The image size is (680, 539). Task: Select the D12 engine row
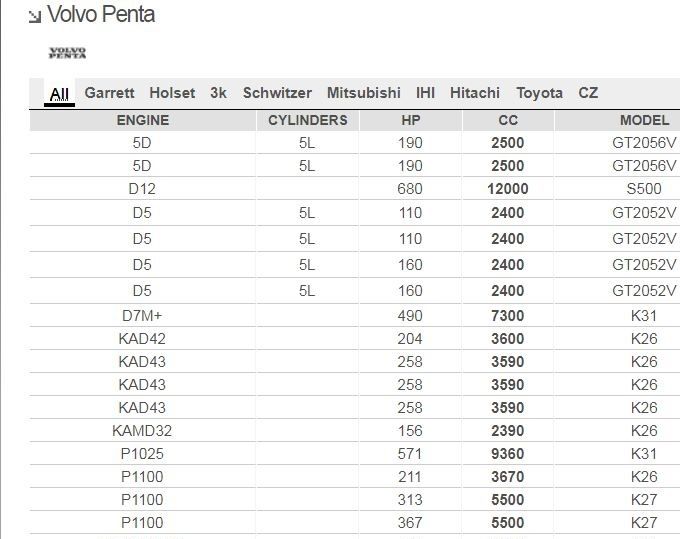(355, 189)
